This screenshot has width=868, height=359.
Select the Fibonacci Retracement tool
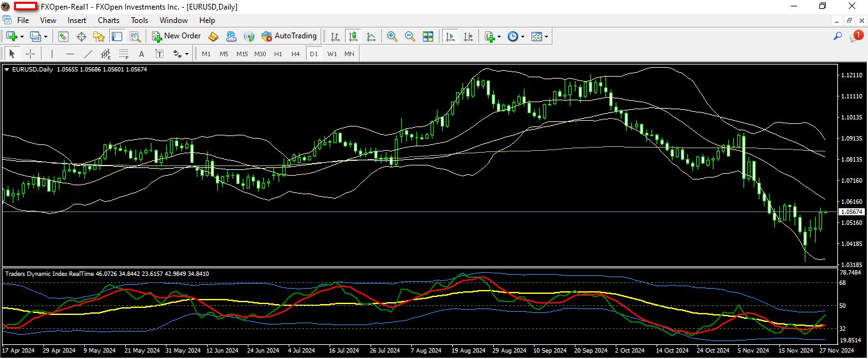point(124,54)
